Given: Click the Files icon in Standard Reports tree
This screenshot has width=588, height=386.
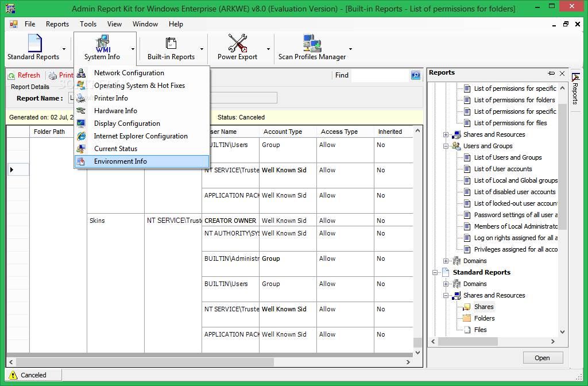Looking at the screenshot, I should [x=467, y=330].
